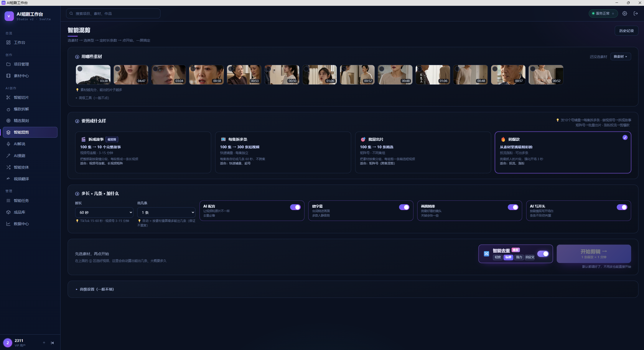Viewport: 644px width, 350px height.
Task: Click the 成品库 box icon
Action: pos(8,212)
